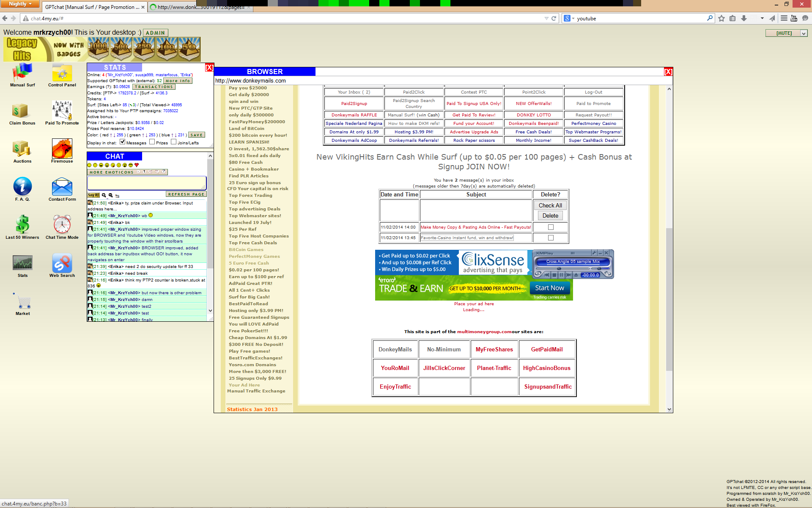Open the Nightly menu dropdown
The width and height of the screenshot is (812, 508).
(x=20, y=4)
